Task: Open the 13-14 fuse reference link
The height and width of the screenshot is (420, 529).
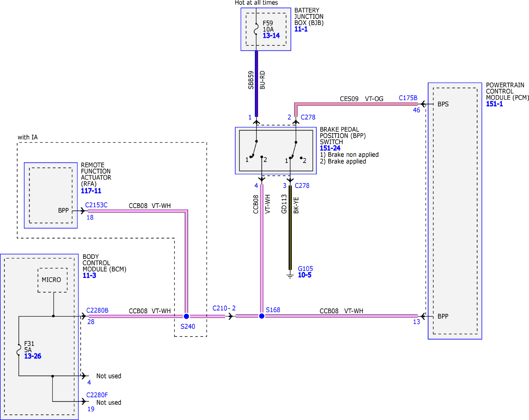Action: (x=271, y=36)
